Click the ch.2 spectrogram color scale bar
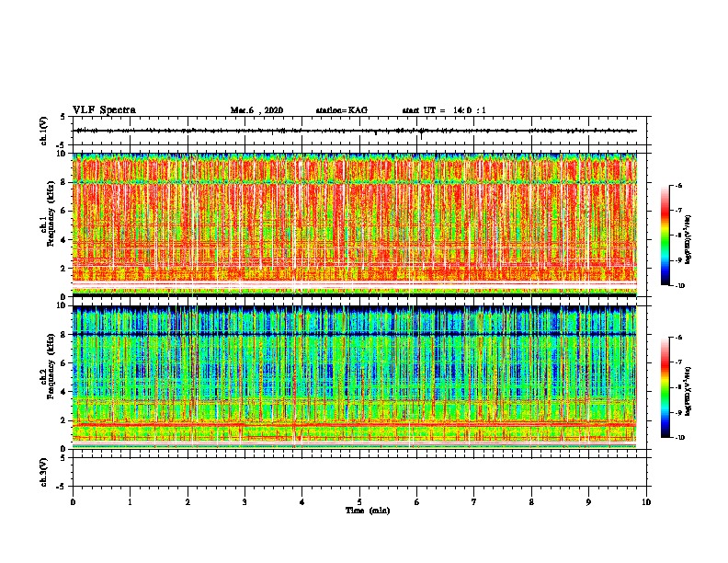The image size is (728, 563). 665,387
